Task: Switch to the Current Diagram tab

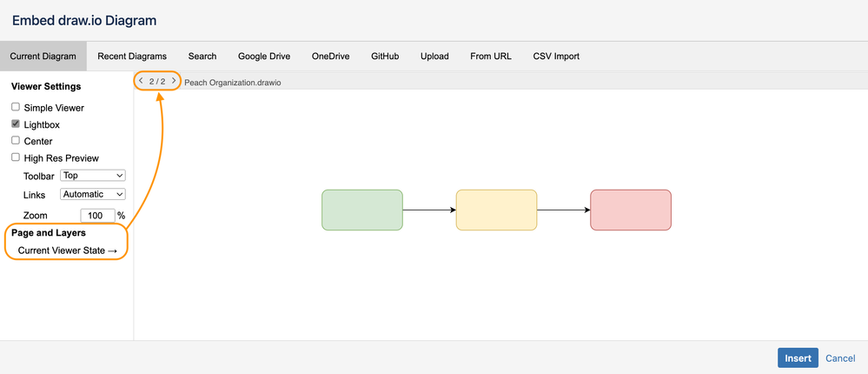Action: point(43,56)
